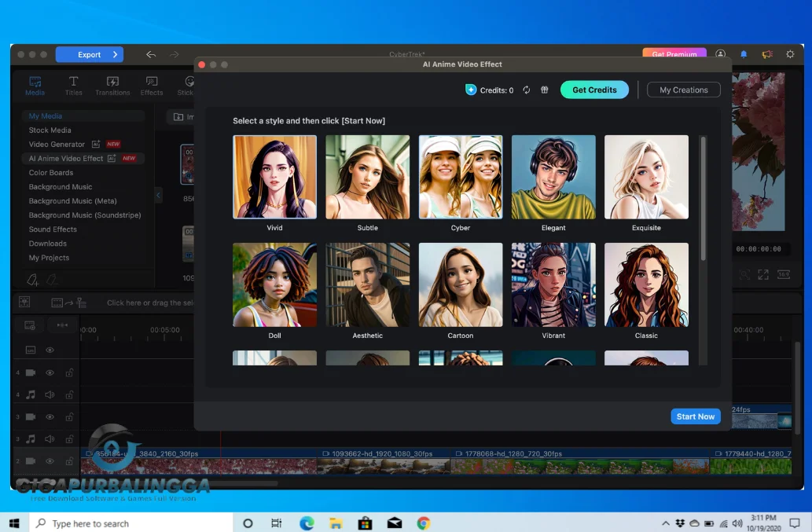Open the user account icon
The image size is (812, 532).
click(x=720, y=53)
